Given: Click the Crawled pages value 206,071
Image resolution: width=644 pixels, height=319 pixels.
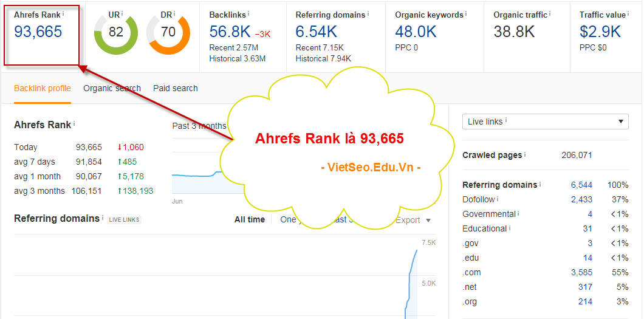Looking at the screenshot, I should (577, 155).
